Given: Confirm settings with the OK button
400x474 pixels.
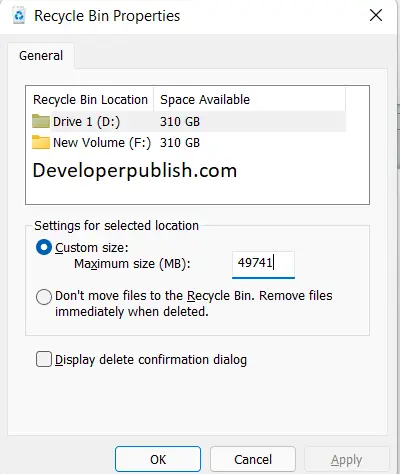Looking at the screenshot, I should [x=158, y=459].
